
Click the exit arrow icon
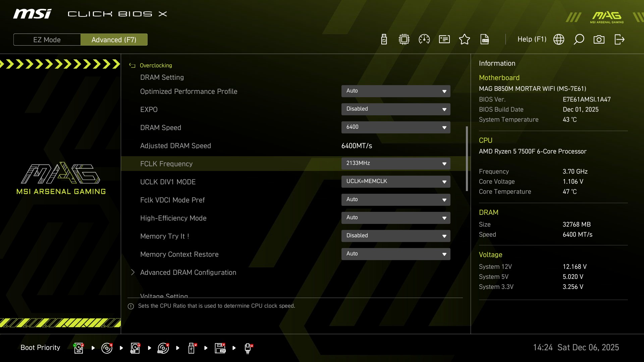point(619,40)
